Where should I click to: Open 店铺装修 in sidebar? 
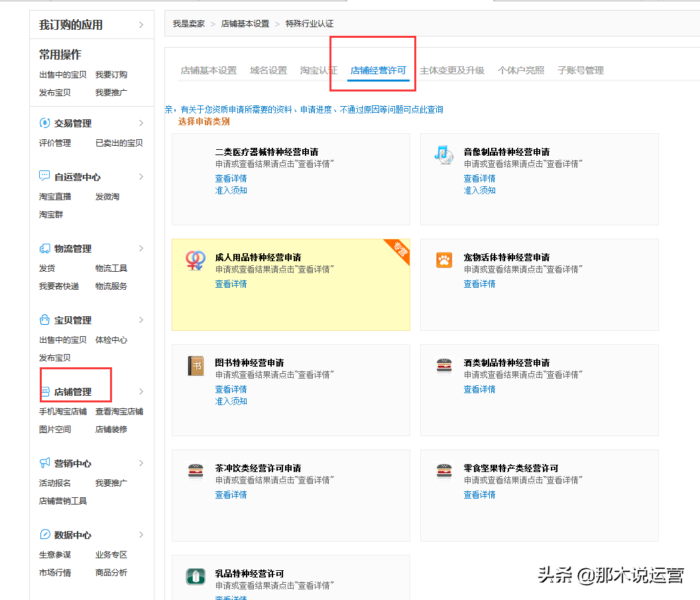tap(111, 430)
